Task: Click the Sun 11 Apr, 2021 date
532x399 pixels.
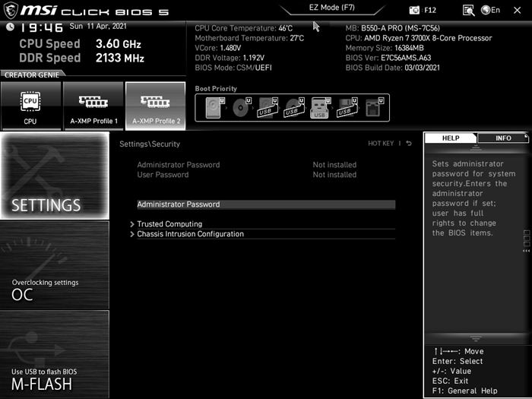Action: [x=98, y=26]
